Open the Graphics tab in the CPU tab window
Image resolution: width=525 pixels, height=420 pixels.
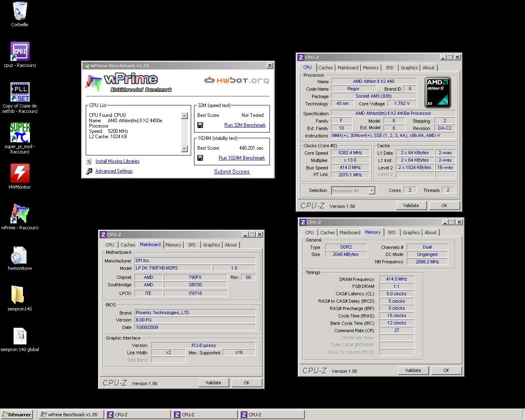(x=409, y=68)
